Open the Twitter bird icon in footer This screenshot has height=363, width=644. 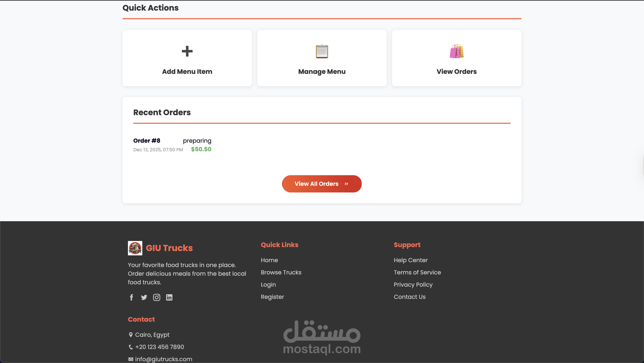(x=144, y=297)
